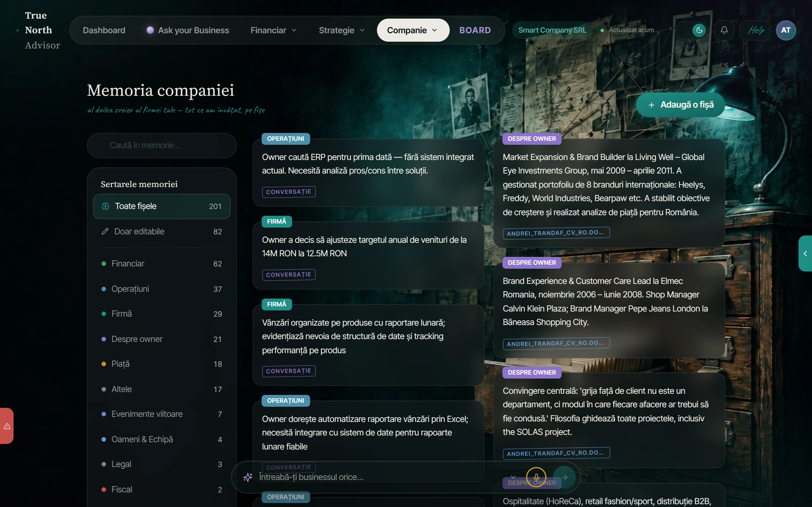Go to the Dashboard tab
Screen dimensions: 812x507
click(x=104, y=30)
